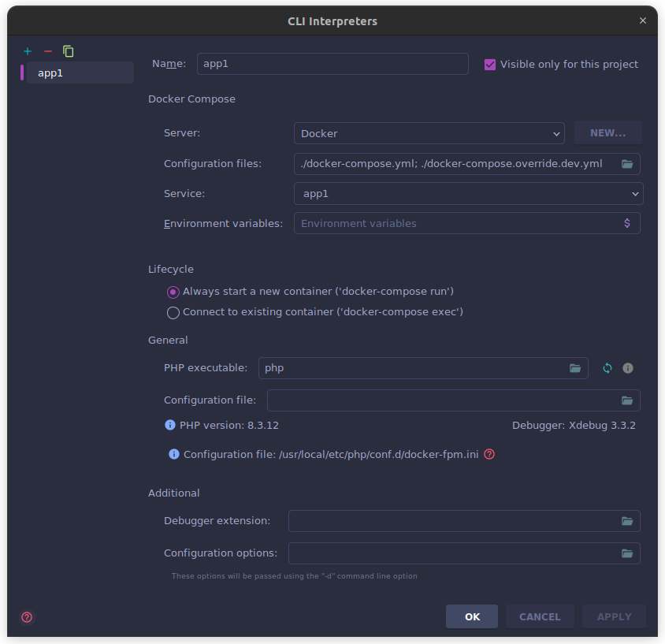
Task: Click the CANCEL button
Action: (540, 616)
